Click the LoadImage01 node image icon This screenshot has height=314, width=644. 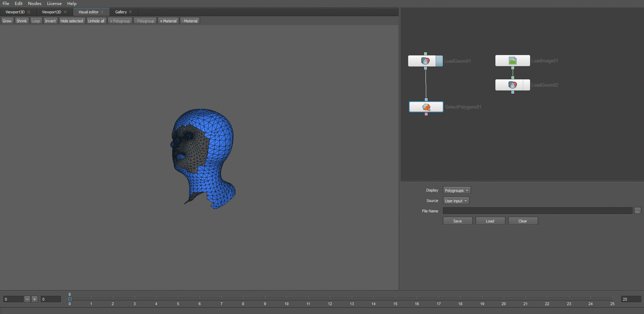[x=512, y=61]
